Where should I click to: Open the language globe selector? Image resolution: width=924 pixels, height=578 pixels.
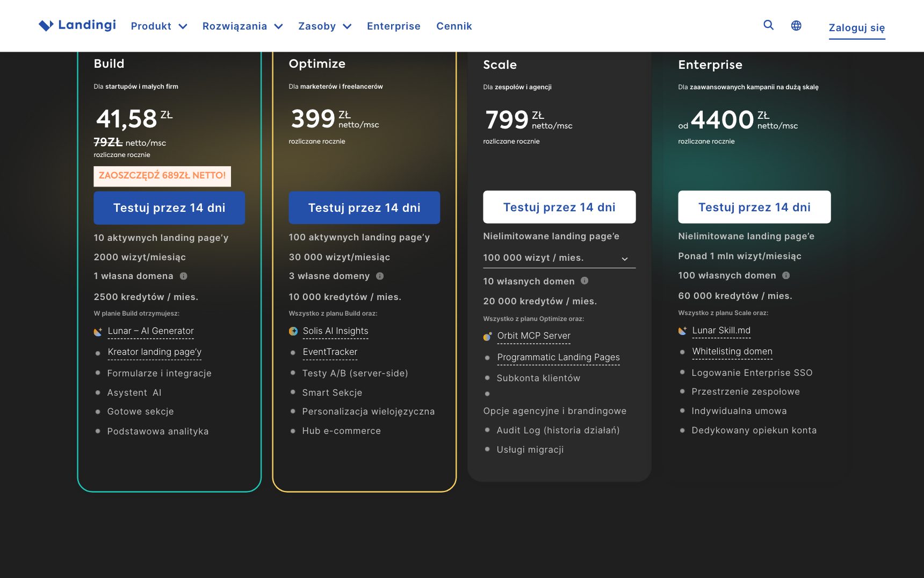coord(796,25)
